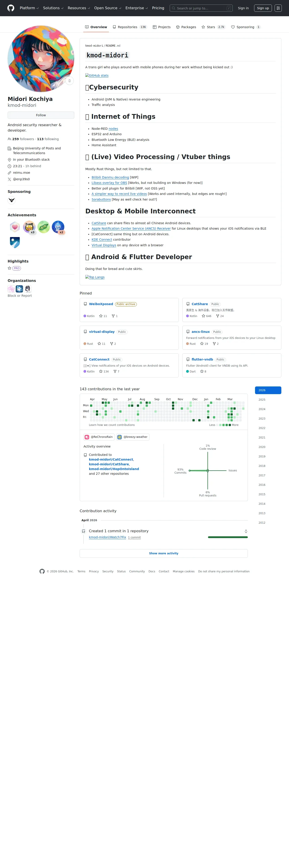This screenshot has height=868, width=289.
Task: Open the Bilibili Danmu decoding link
Action: [x=110, y=178]
